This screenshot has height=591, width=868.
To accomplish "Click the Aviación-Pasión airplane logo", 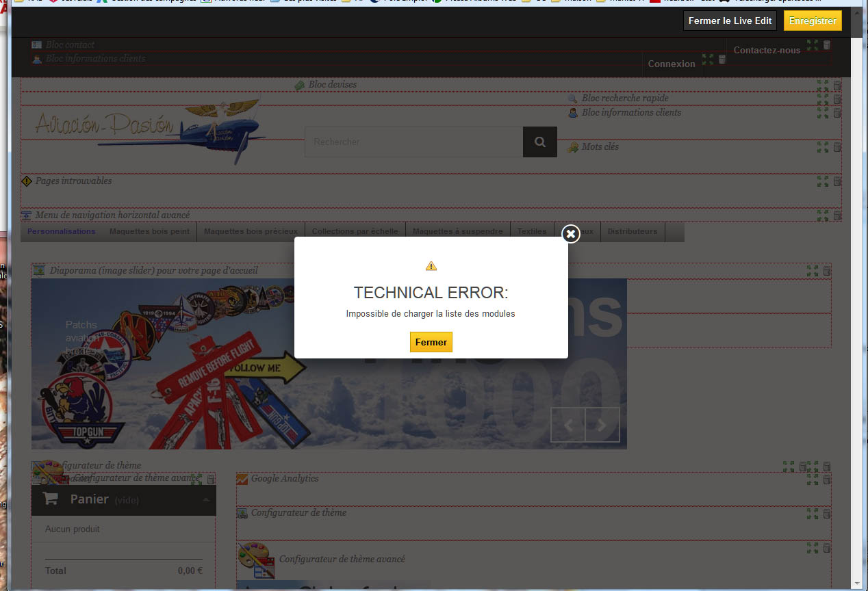I will pos(150,130).
